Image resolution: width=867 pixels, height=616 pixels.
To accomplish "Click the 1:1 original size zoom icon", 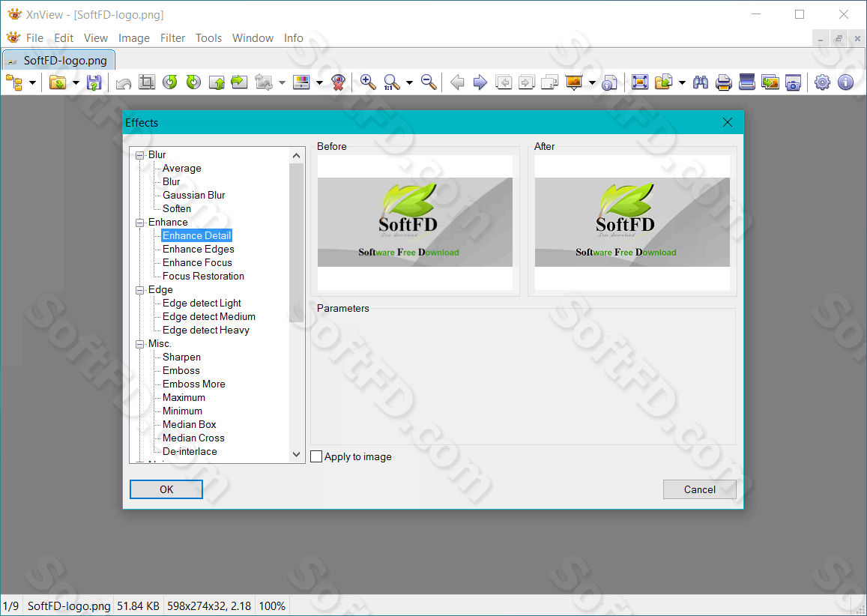I will coord(391,83).
